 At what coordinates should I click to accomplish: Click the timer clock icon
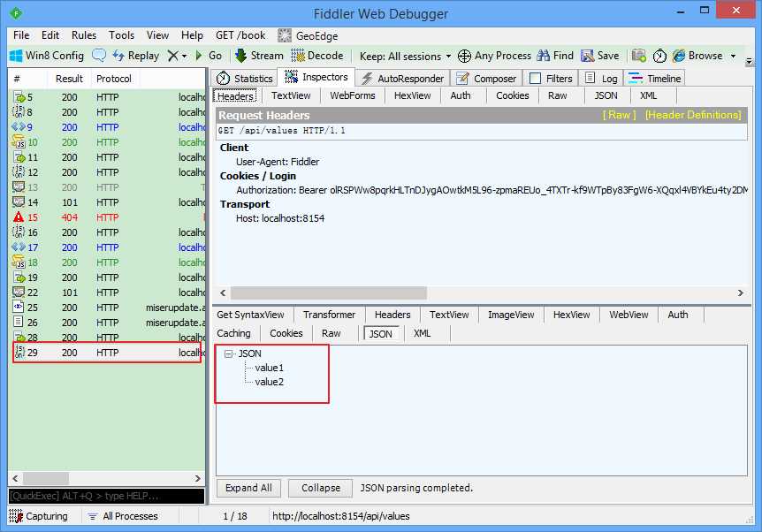click(659, 56)
